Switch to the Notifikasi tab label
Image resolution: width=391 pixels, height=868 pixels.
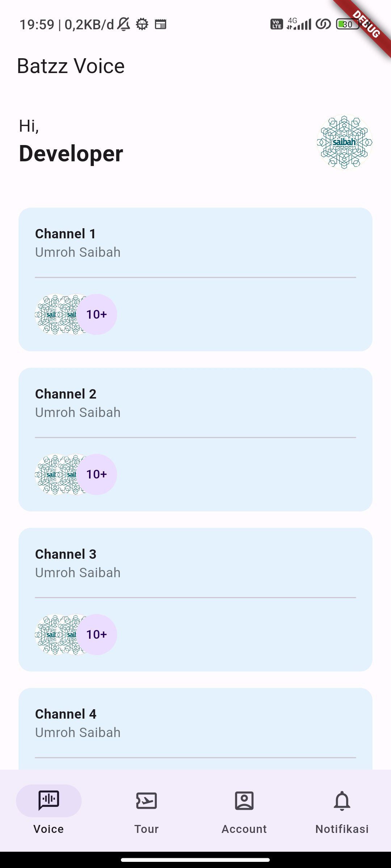tap(342, 829)
